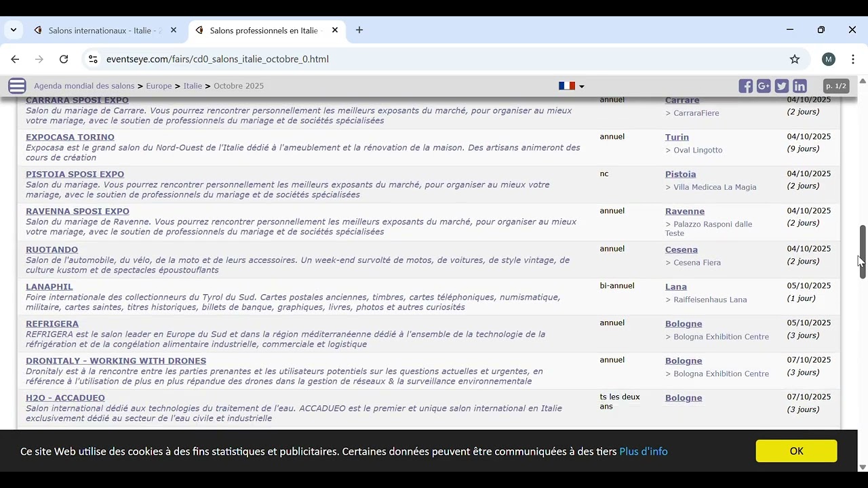
Task: Click Bologne link in H2O ACCADUEO row
Action: point(684,398)
